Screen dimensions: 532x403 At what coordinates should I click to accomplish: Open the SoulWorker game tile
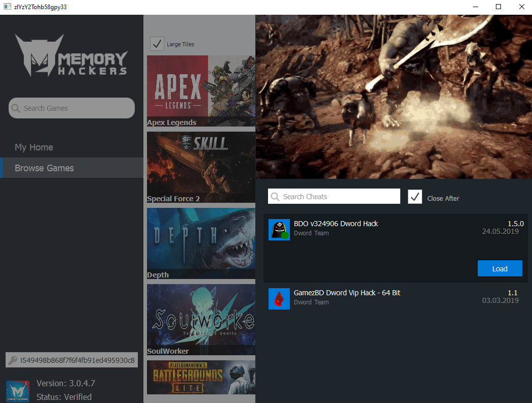pyautogui.click(x=201, y=320)
